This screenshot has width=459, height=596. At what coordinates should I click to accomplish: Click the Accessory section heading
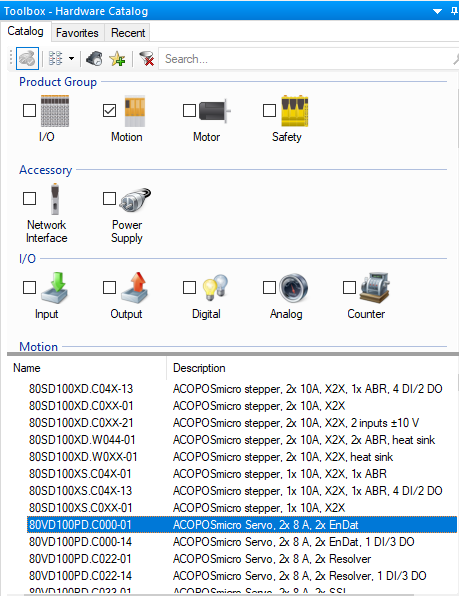[x=46, y=170]
